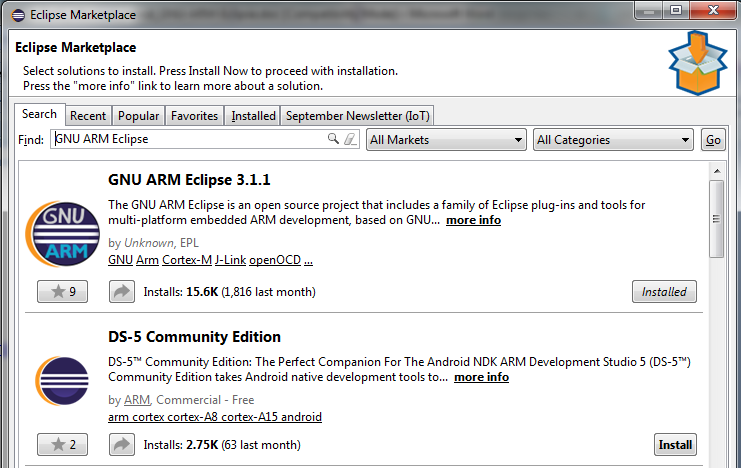Click the search magnifier icon in Find field

pyautogui.click(x=333, y=139)
